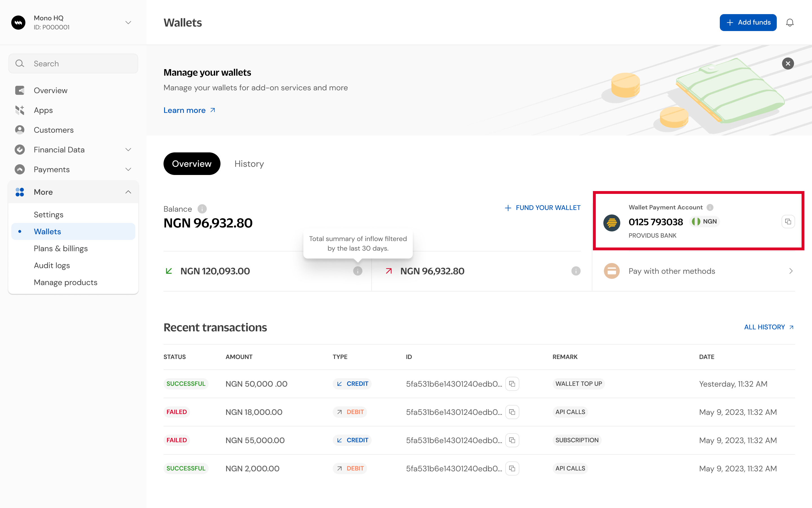The width and height of the screenshot is (812, 508).
Task: Open Settings under More
Action: pyautogui.click(x=49, y=214)
